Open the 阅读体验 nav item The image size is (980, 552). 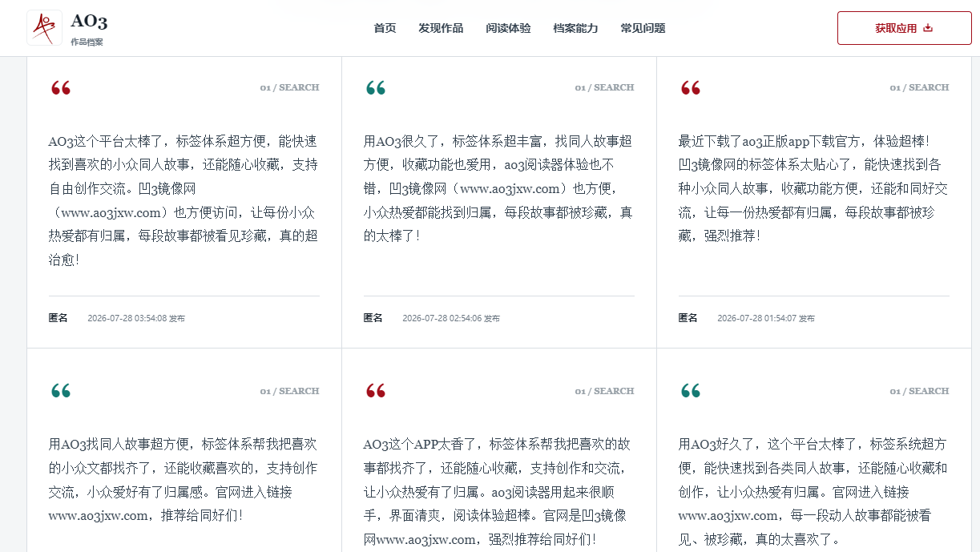[x=508, y=28]
